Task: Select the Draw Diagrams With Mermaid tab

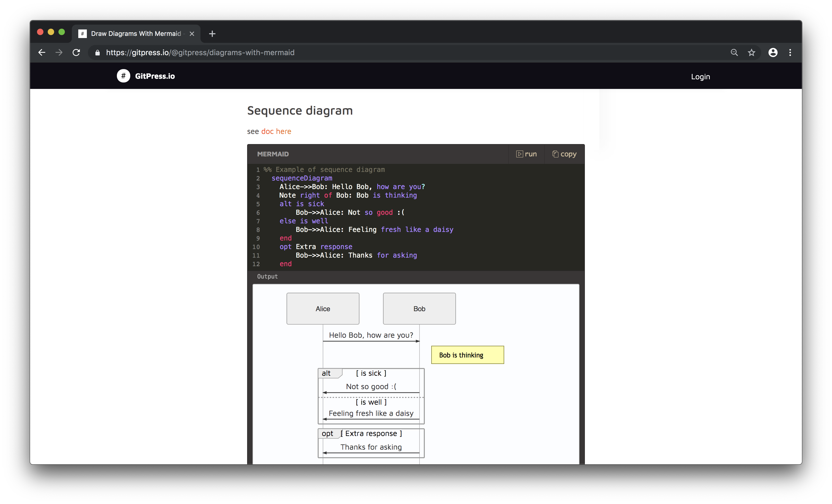Action: pos(136,34)
